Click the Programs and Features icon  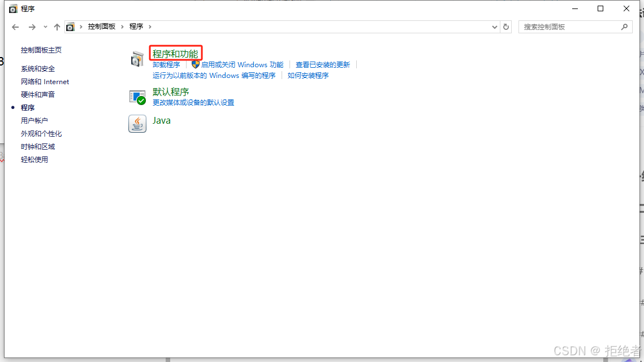tap(137, 59)
